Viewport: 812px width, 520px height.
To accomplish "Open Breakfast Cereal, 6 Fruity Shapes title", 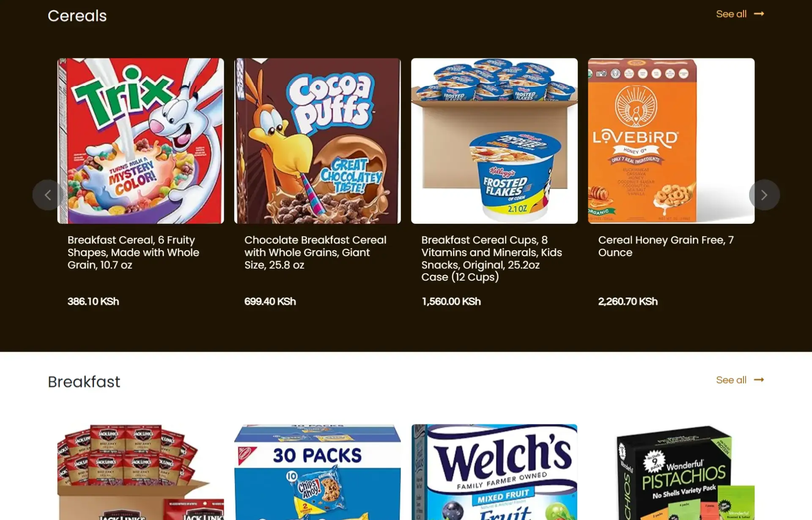I will tap(133, 253).
